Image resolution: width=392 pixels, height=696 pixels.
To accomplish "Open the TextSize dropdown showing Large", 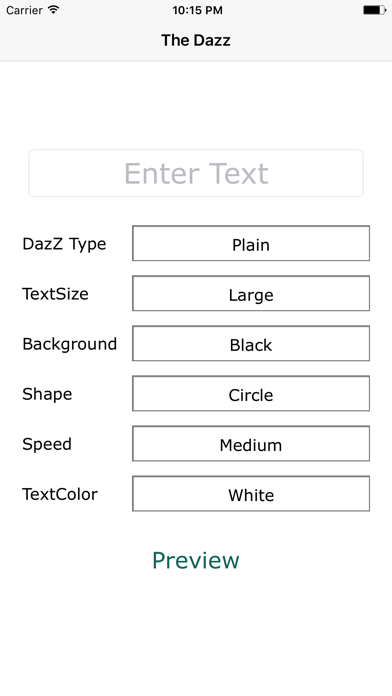I will (x=251, y=293).
